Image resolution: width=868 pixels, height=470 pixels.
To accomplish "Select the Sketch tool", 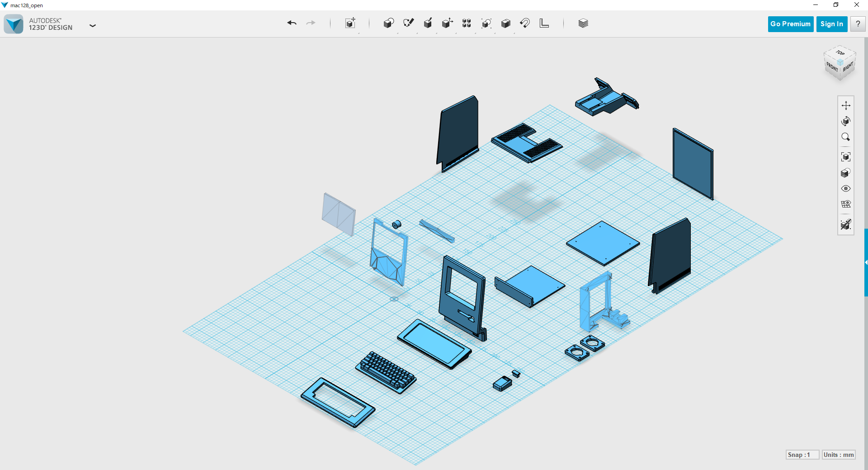I will tap(409, 23).
